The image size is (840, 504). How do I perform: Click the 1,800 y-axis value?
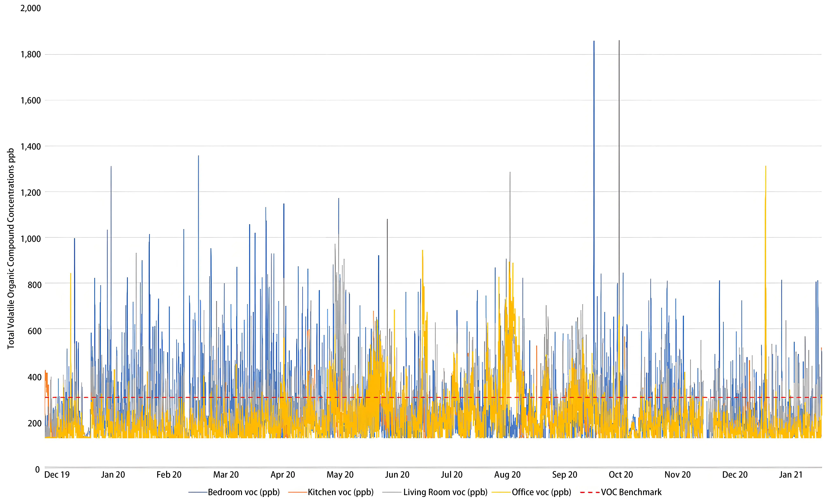(x=31, y=54)
